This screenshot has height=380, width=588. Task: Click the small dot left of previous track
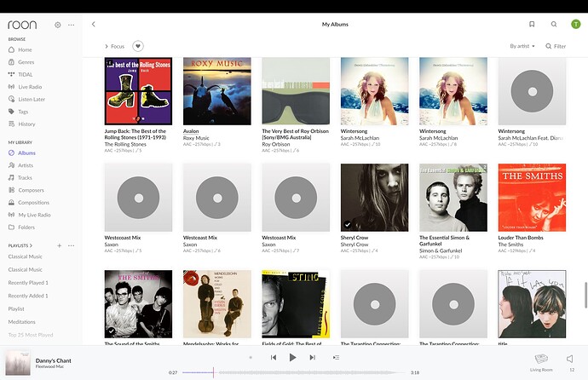(251, 358)
